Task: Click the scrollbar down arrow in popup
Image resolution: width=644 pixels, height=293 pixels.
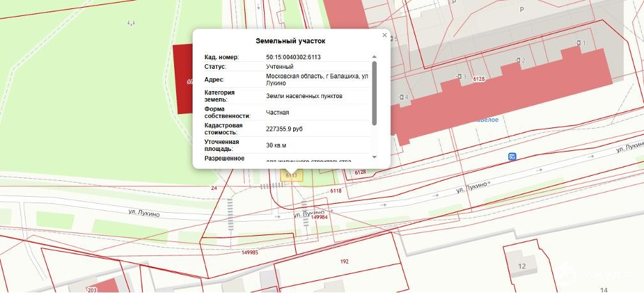Action: tap(374, 157)
